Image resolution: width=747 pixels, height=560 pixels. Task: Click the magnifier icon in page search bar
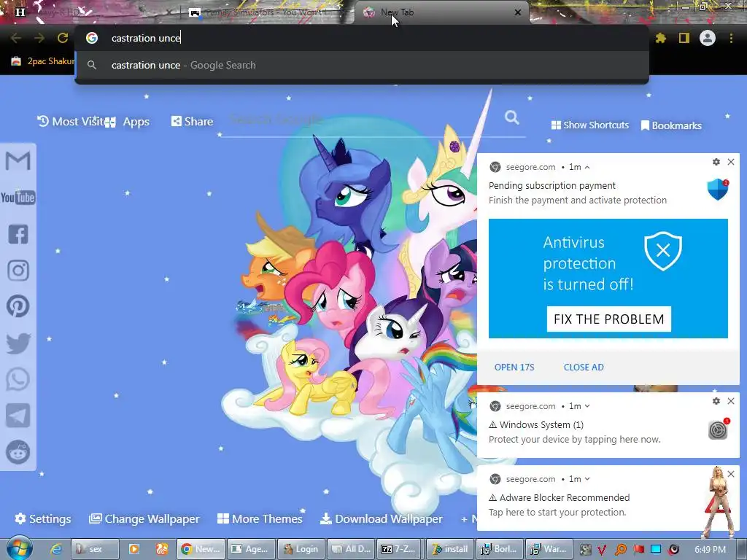point(511,117)
